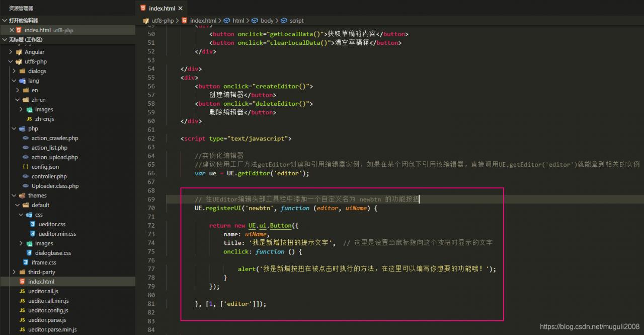This screenshot has width=644, height=335.
Task: Click the clearLocalData() button code line
Action: (x=305, y=43)
